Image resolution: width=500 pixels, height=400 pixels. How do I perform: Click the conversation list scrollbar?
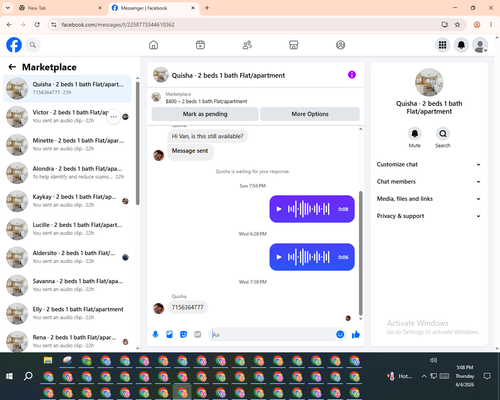click(x=138, y=143)
